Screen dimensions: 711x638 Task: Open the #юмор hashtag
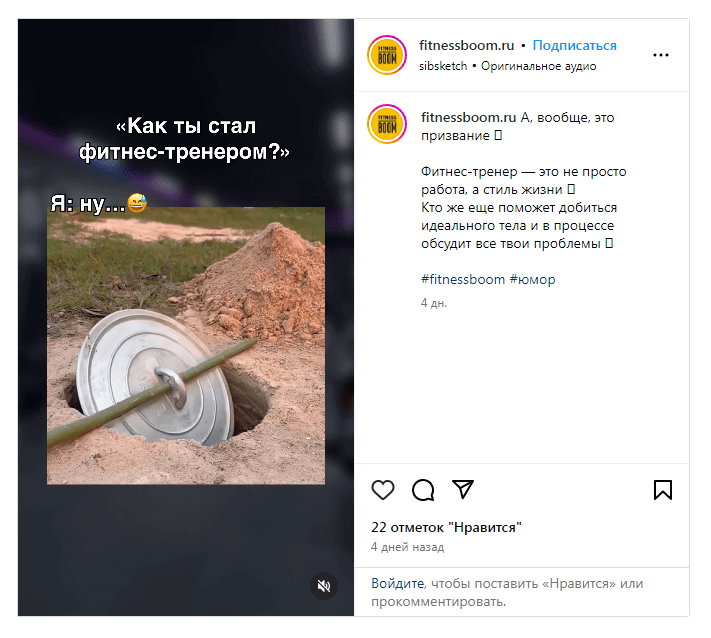(x=532, y=279)
